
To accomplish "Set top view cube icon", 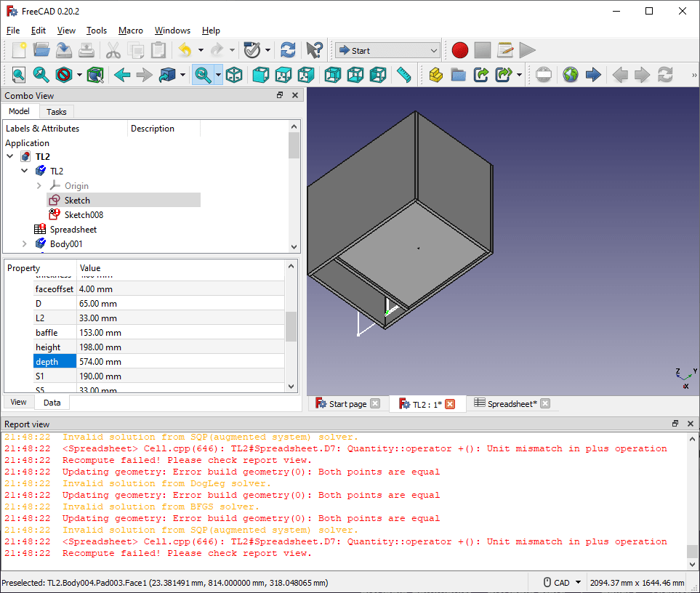I will [283, 75].
